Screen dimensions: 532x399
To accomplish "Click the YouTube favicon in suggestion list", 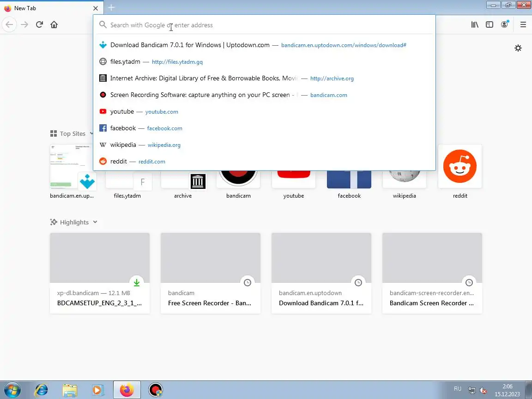I will [103, 111].
